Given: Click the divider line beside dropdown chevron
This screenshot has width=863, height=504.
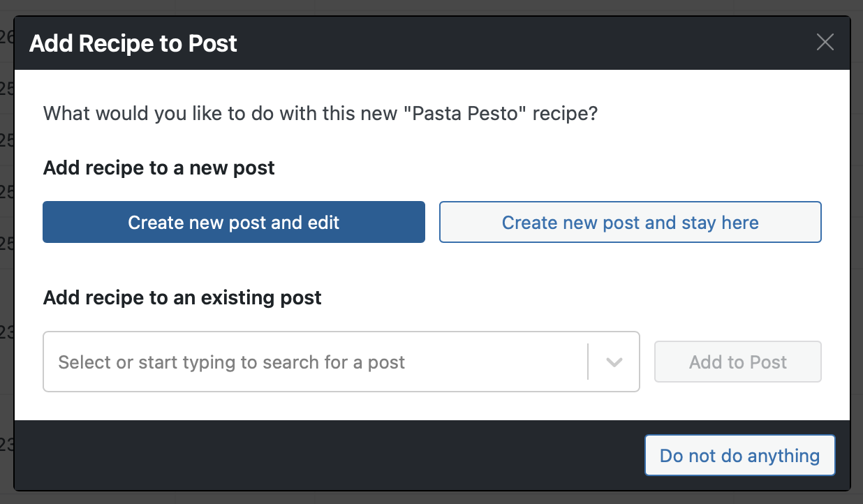Looking at the screenshot, I should [x=588, y=362].
